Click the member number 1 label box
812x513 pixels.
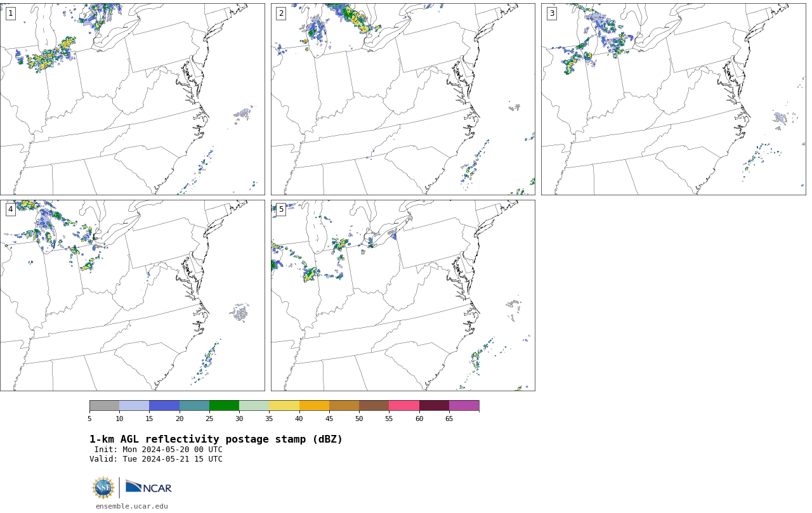[x=11, y=13]
